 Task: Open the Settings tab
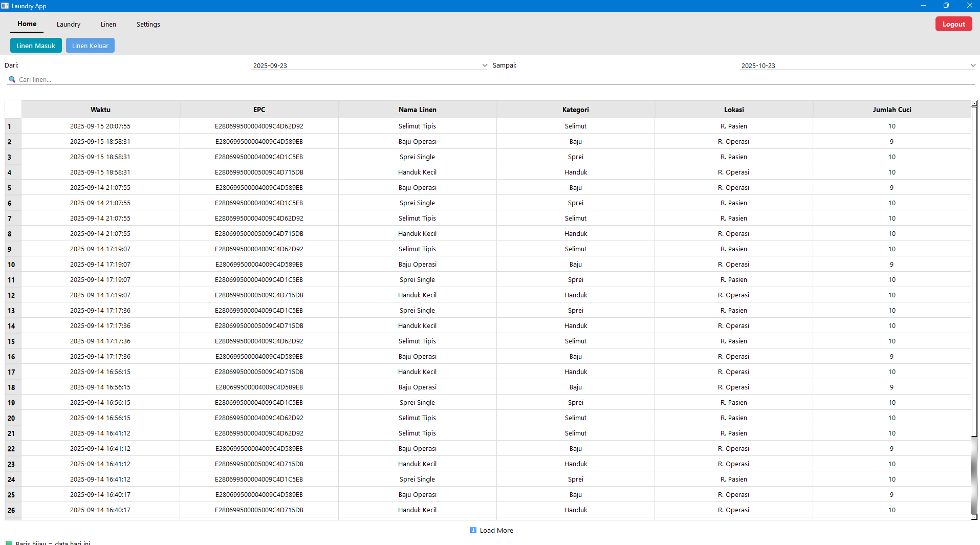tap(148, 24)
